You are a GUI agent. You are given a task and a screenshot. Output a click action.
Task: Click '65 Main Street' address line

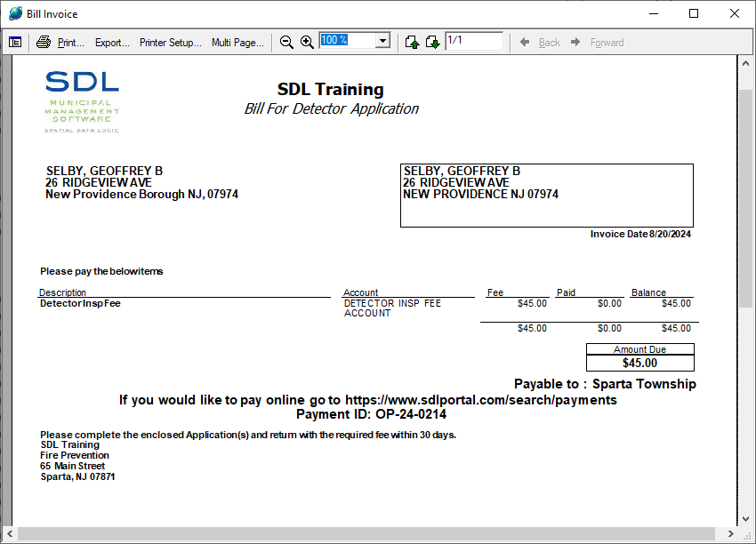[72, 466]
